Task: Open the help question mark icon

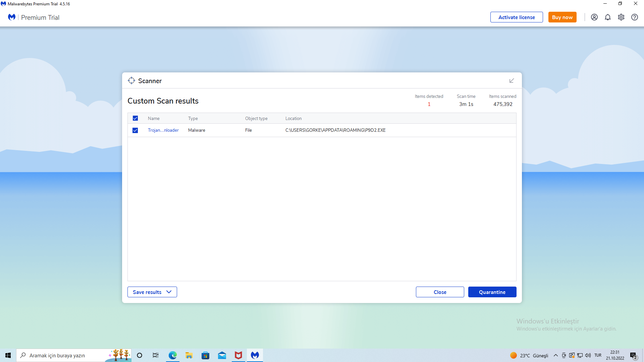Action: (x=634, y=17)
